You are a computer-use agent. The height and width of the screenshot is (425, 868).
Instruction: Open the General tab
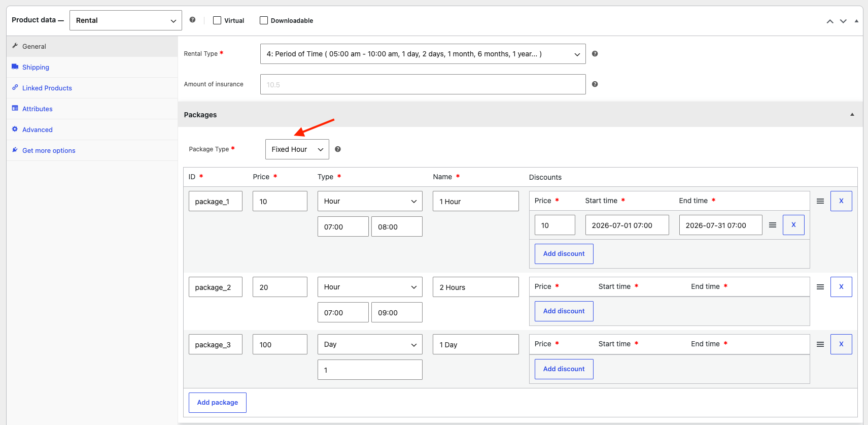(x=92, y=46)
